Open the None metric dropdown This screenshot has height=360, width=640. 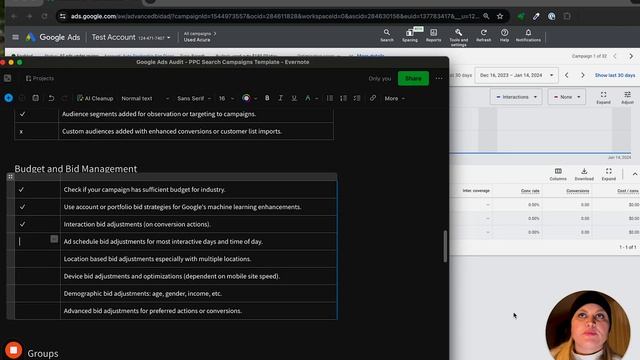567,97
